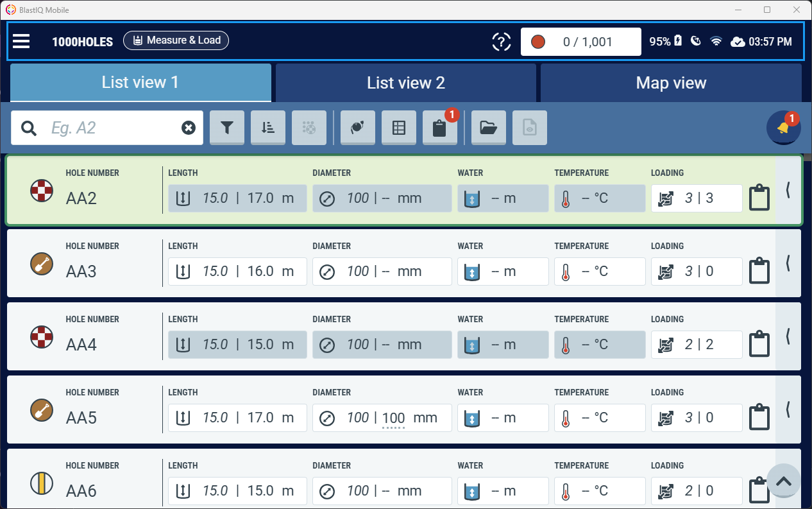Click AA2 length field 15.0 | 17.0 m
812x509 pixels.
tap(237, 198)
